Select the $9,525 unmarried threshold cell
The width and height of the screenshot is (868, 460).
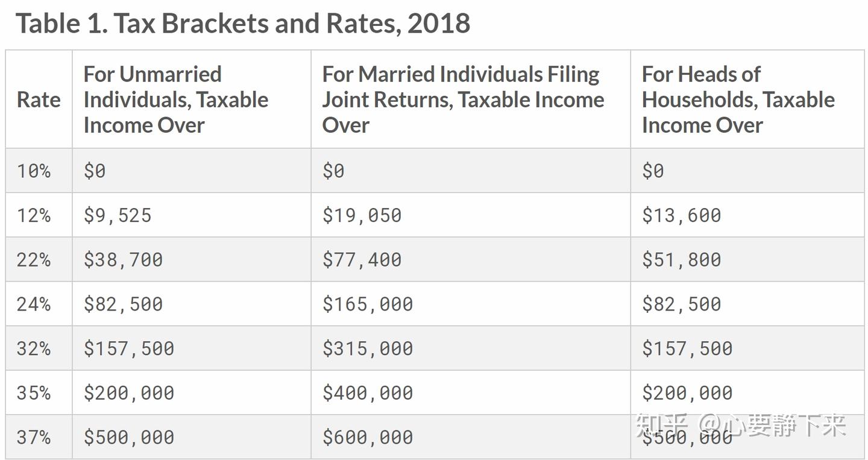coord(118,215)
